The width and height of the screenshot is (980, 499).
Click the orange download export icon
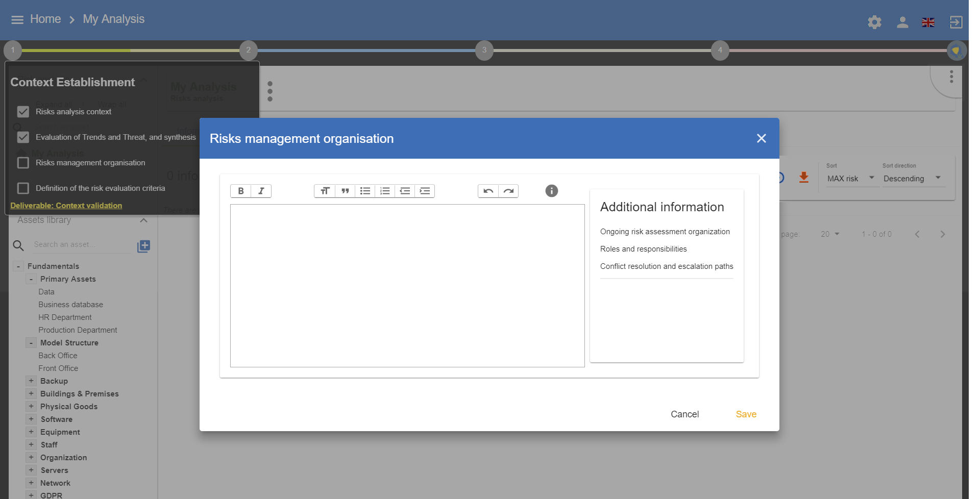click(804, 178)
